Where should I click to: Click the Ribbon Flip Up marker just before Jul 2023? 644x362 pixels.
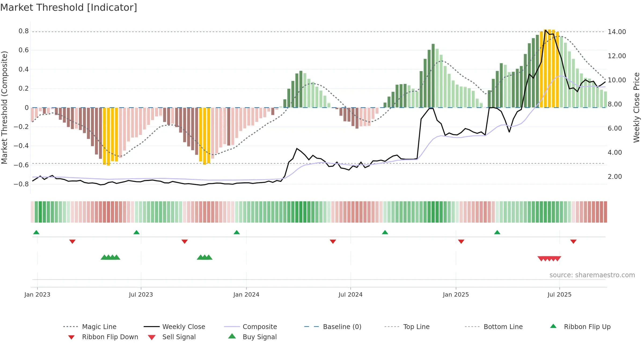tap(136, 232)
